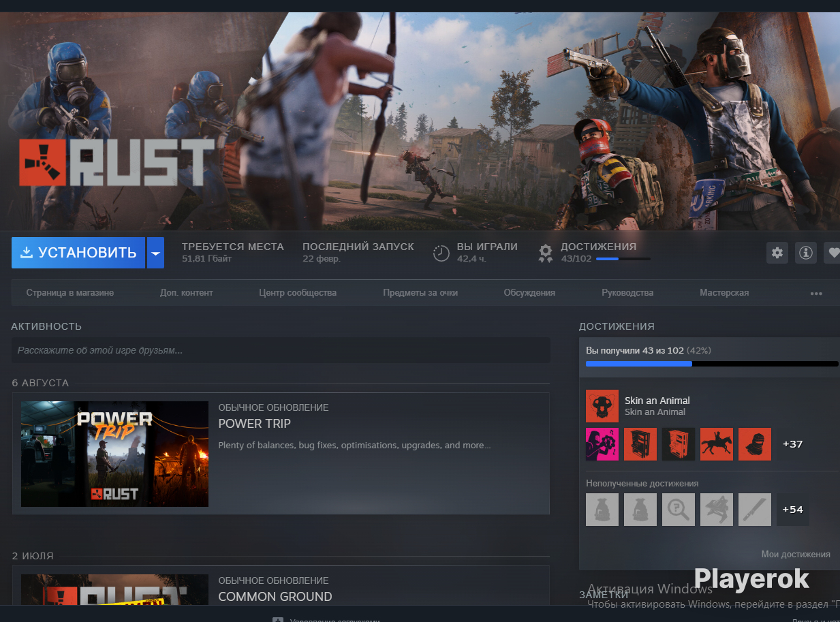Click the Требуется места 51,81 Гбайт text
This screenshot has width=840, height=622.
233,252
